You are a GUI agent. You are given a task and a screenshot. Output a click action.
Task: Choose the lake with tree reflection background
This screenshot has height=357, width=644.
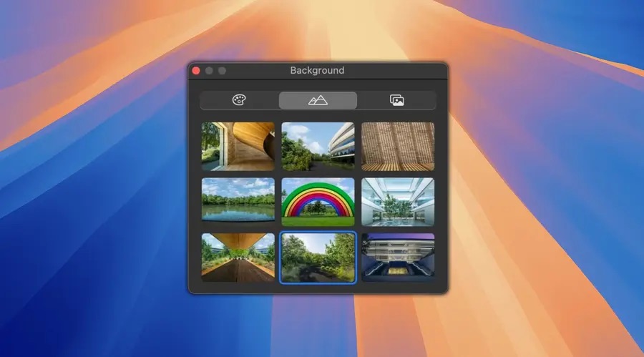[x=238, y=201]
